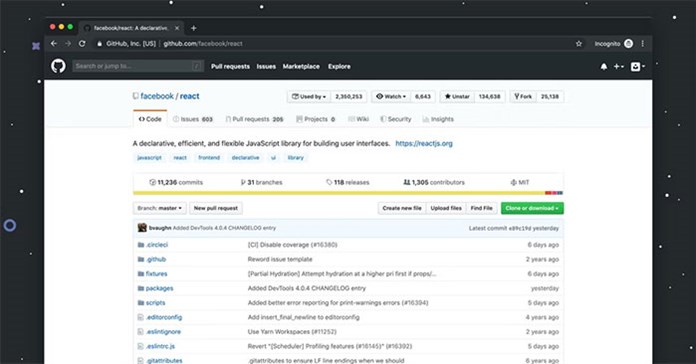Viewport: 696px width, 364px height.
Task: Bookmark page with star icon in address bar
Action: [x=579, y=44]
